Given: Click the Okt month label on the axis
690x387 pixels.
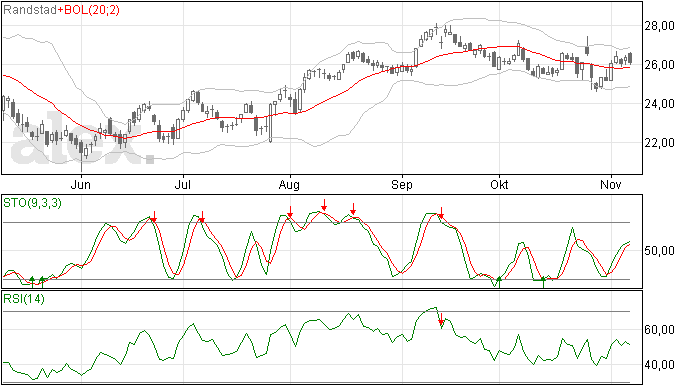Looking at the screenshot, I should point(499,184).
